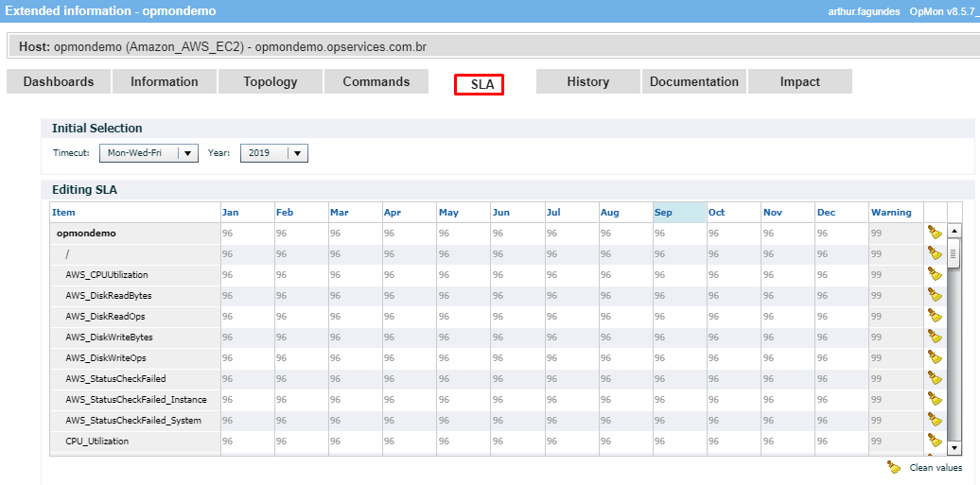The image size is (980, 485).
Task: Open the Topology tab
Action: 271,82
